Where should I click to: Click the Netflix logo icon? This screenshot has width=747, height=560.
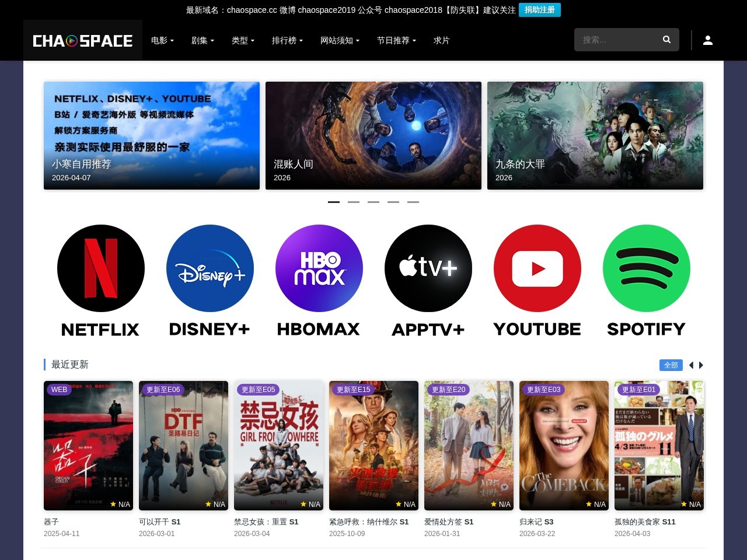coord(101,268)
